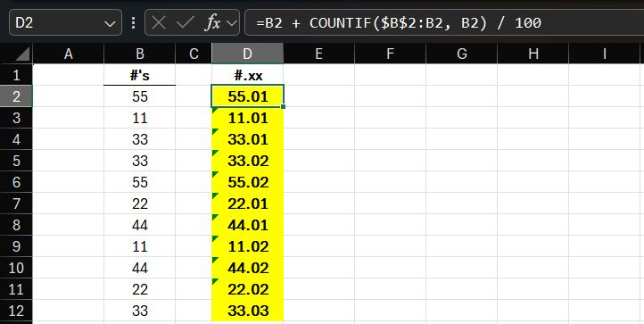Select cell B4 containing 33
The image size is (644, 324).
coord(140,139)
